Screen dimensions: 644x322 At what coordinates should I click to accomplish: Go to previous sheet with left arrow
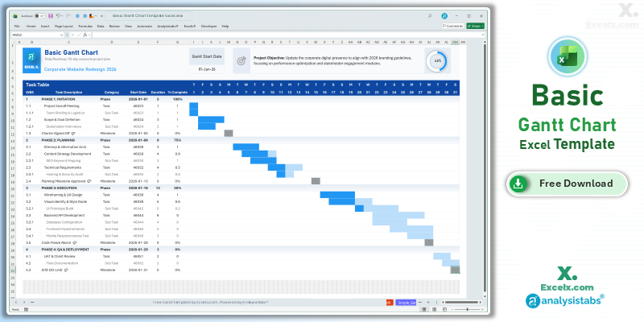[16, 303]
